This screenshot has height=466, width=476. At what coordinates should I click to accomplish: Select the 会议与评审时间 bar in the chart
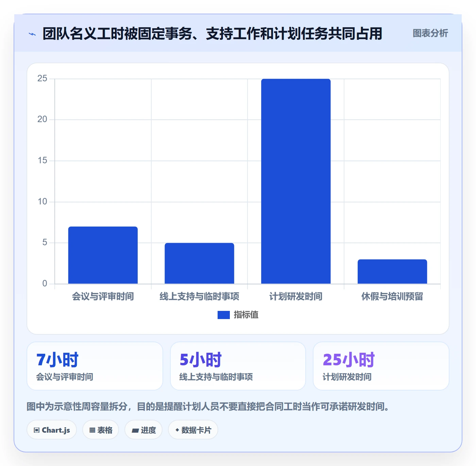(x=103, y=255)
